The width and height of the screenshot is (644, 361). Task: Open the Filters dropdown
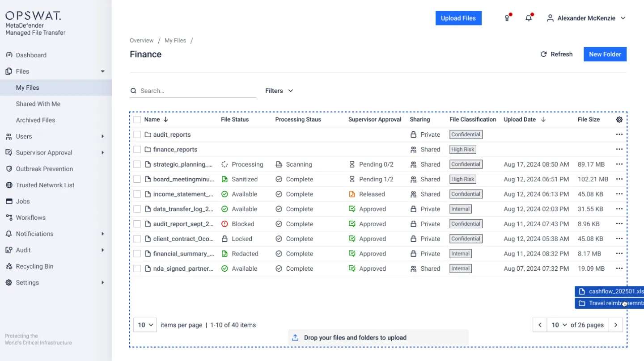pos(279,91)
